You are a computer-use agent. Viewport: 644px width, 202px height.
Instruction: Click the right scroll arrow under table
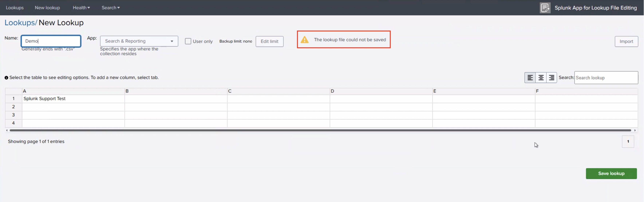[635, 130]
